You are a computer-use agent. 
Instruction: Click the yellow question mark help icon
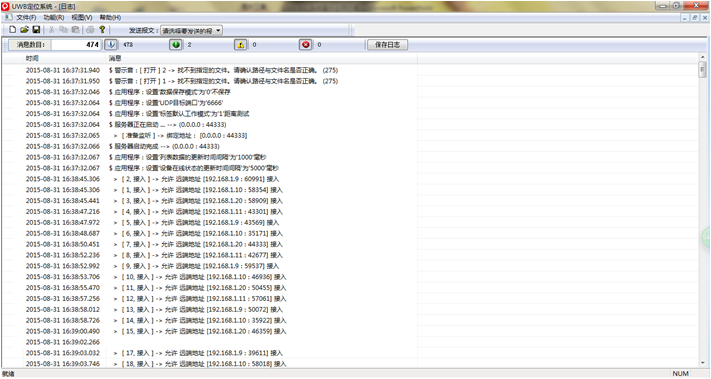pos(102,30)
